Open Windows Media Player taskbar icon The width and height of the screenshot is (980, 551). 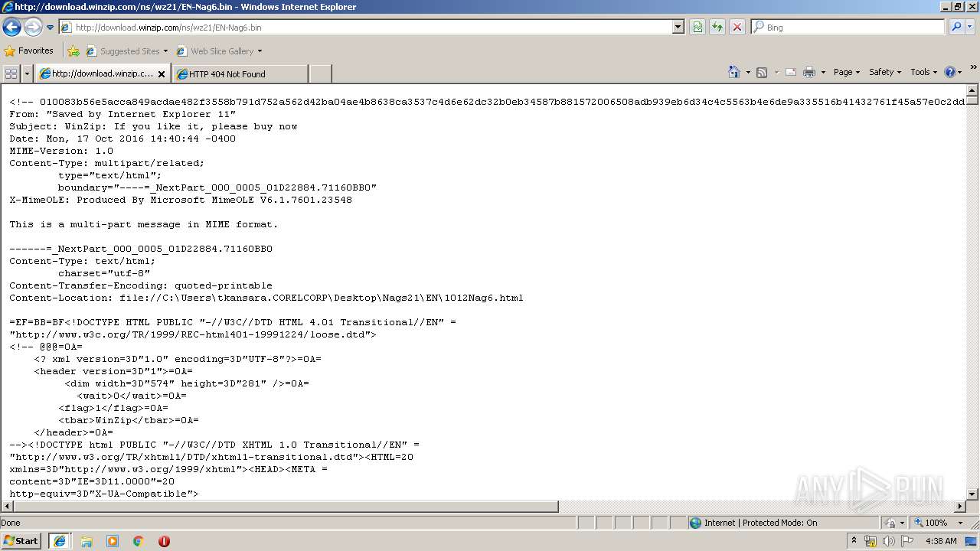pyautogui.click(x=113, y=541)
